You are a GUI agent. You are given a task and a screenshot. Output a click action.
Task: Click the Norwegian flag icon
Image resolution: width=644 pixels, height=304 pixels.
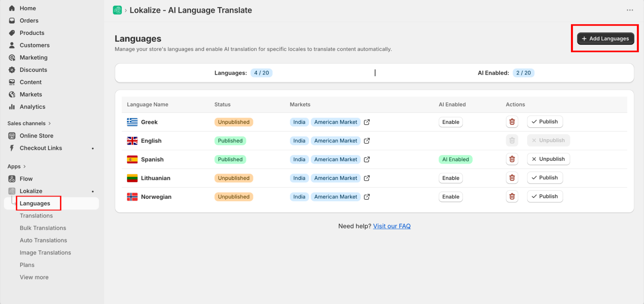132,197
